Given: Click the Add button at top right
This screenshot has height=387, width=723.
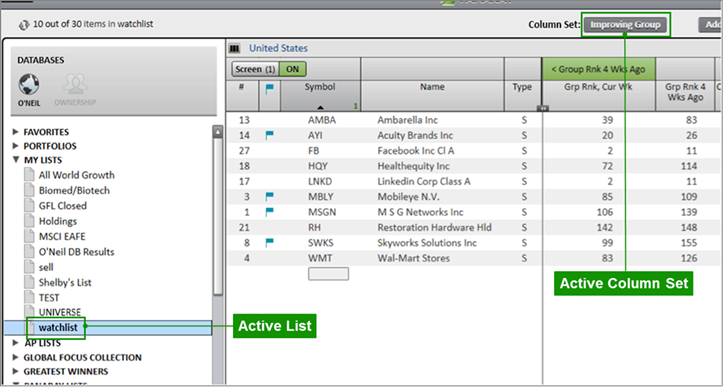Looking at the screenshot, I should (711, 24).
